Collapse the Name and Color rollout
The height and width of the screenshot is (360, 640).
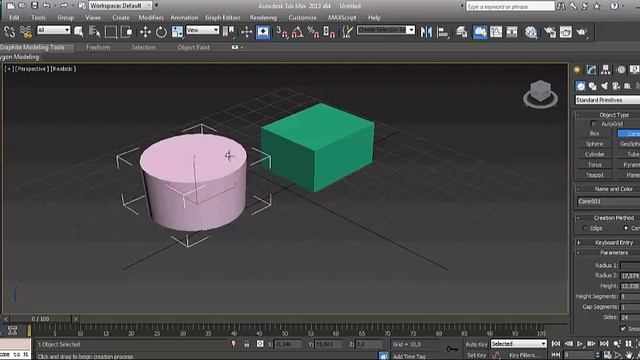[x=608, y=189]
